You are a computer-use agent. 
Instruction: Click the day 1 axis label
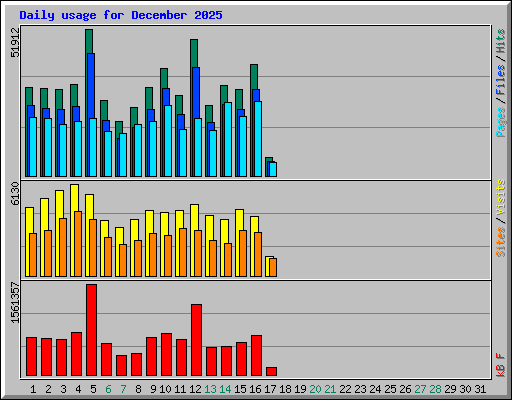click(33, 389)
